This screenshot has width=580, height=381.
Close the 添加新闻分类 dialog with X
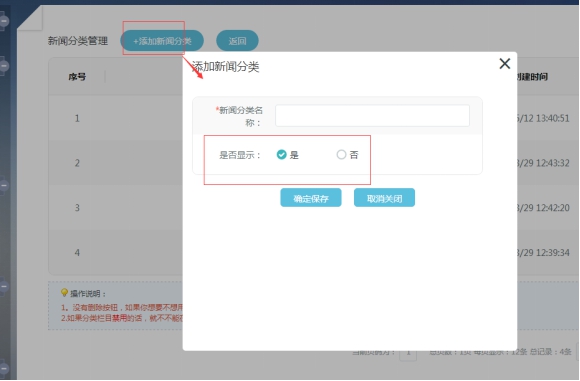click(505, 64)
